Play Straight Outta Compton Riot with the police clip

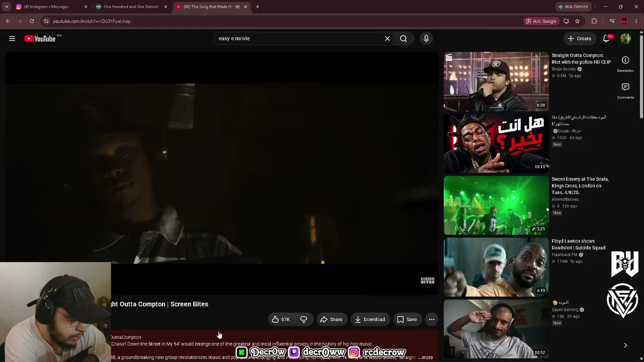pyautogui.click(x=496, y=81)
